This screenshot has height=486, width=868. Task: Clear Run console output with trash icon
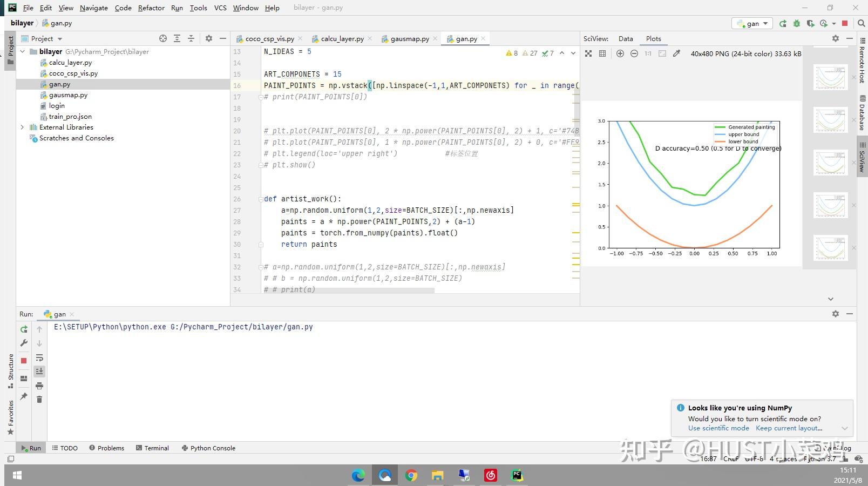(39, 399)
